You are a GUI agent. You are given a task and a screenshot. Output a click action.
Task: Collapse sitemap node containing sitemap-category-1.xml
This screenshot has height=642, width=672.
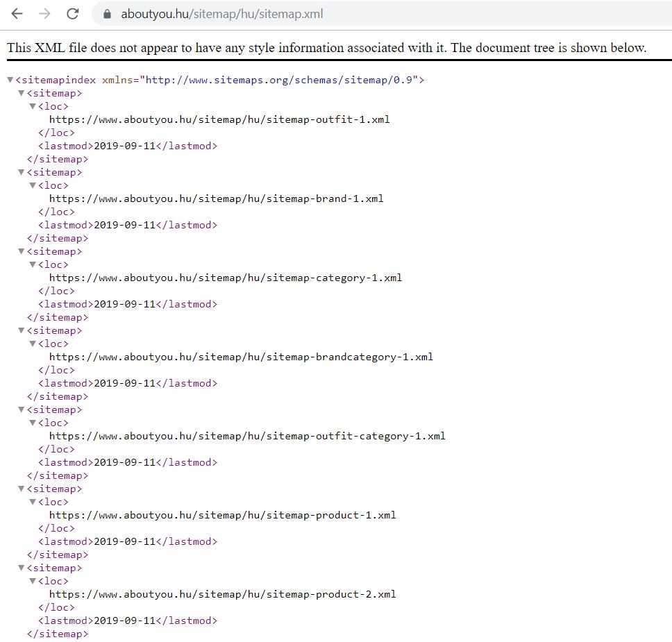pos(21,251)
